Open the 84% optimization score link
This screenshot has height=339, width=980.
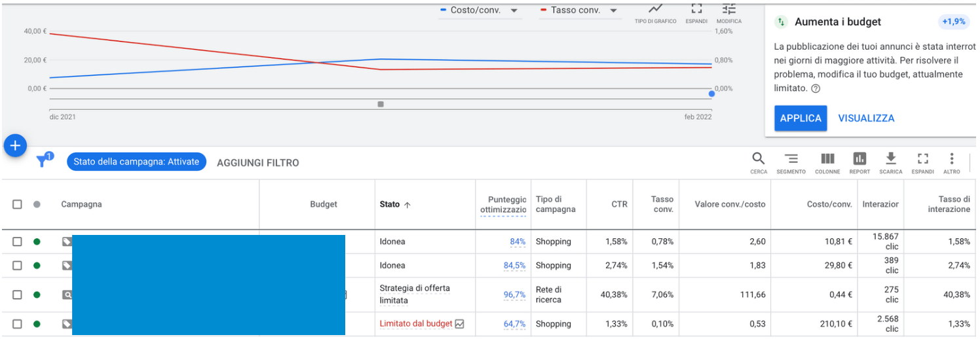click(518, 241)
